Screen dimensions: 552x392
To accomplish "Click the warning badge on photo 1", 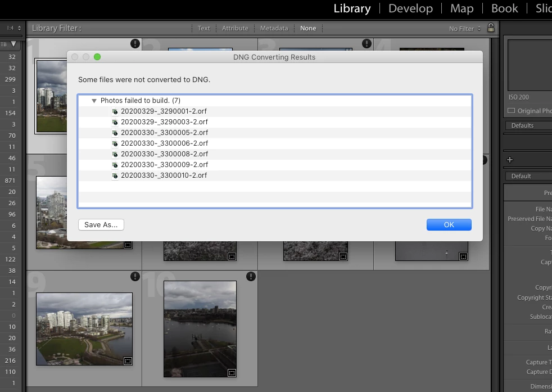I will [x=135, y=44].
